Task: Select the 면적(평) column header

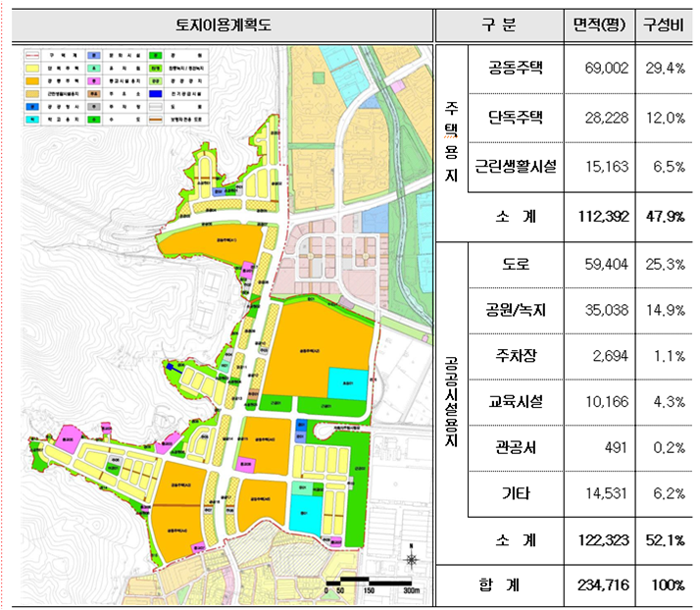Action: tap(599, 25)
